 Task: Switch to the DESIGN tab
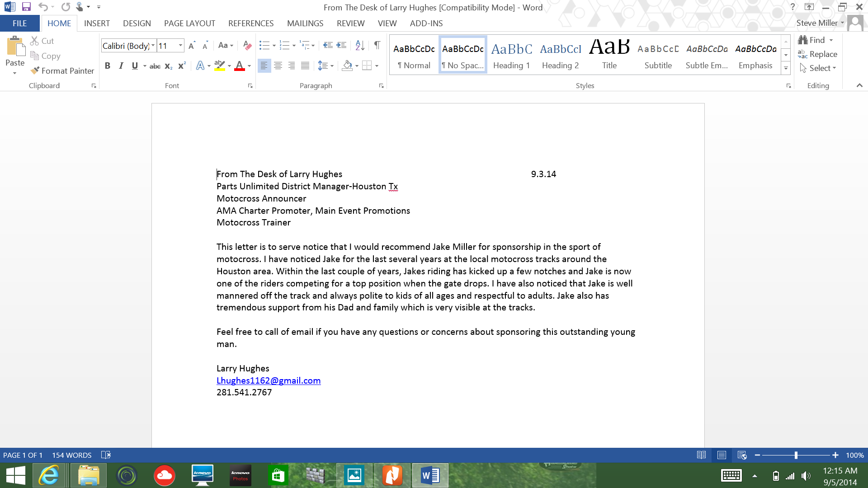coord(137,23)
